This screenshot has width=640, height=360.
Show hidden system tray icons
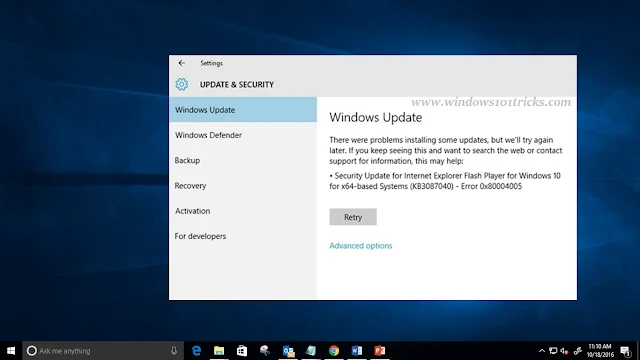(x=542, y=351)
